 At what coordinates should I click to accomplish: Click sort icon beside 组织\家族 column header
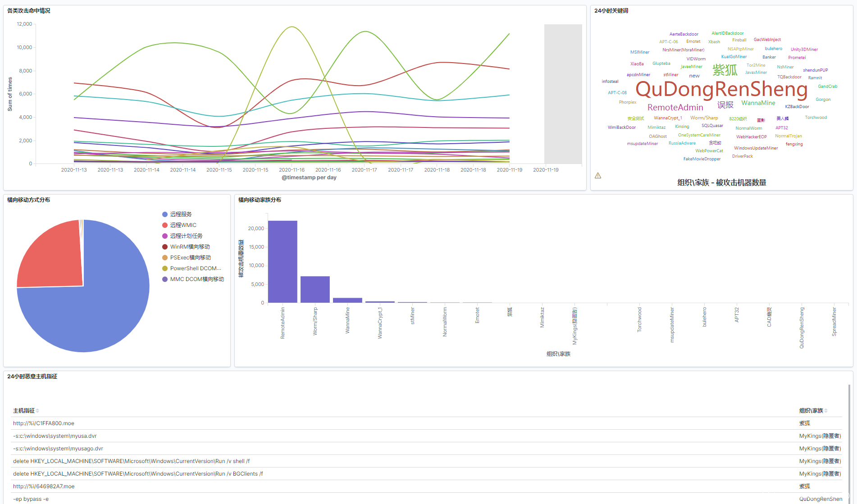[826, 411]
